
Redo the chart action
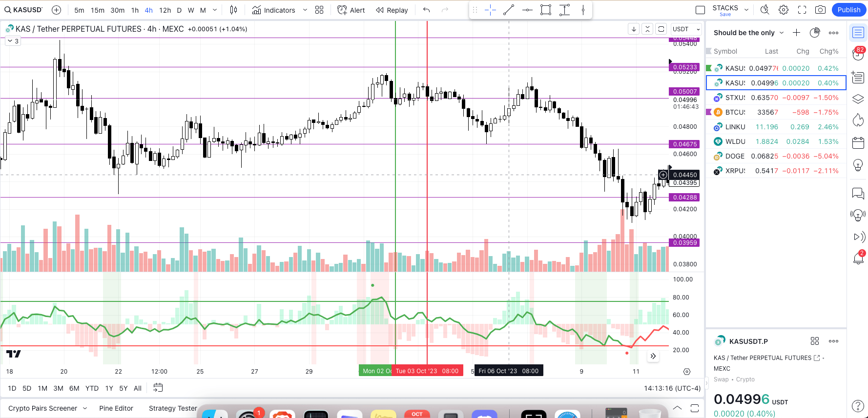[445, 10]
